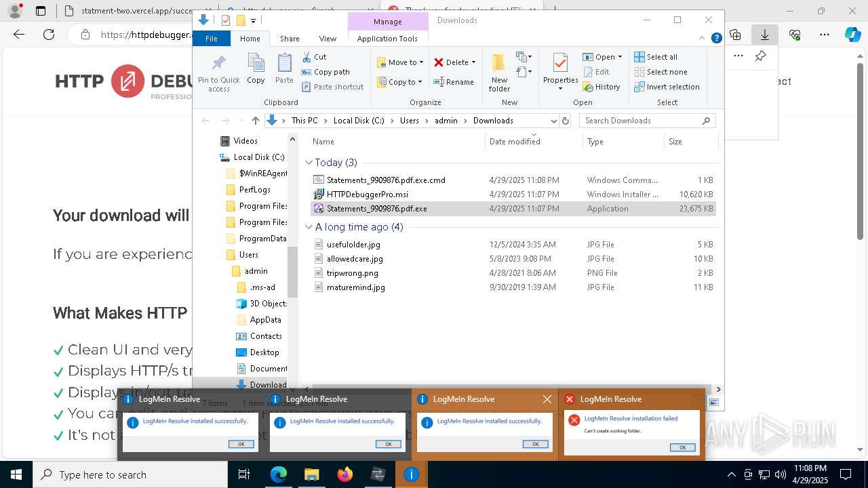Open Edge profile avatar icon
The height and width of the screenshot is (488, 868).
(15, 11)
